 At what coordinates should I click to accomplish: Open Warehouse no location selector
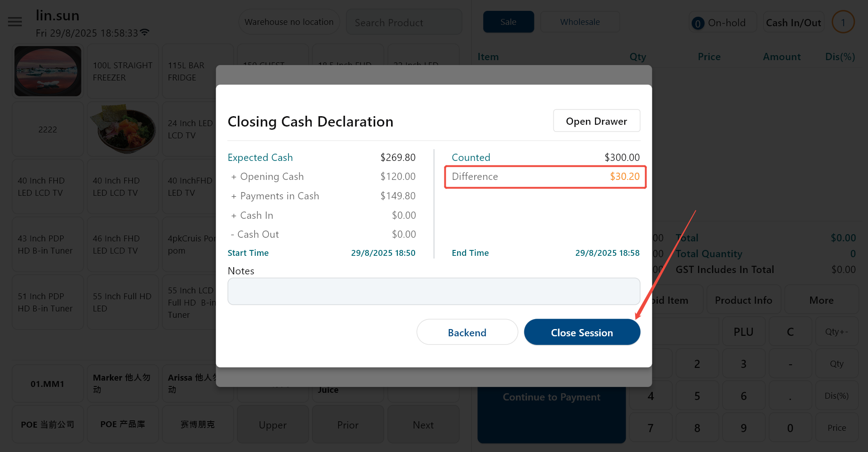289,22
